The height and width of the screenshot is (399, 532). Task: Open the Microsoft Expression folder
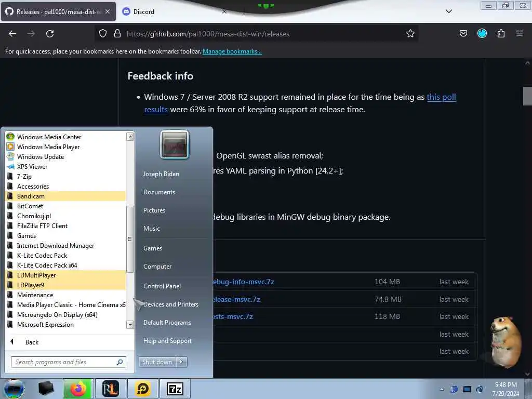[x=65, y=324]
